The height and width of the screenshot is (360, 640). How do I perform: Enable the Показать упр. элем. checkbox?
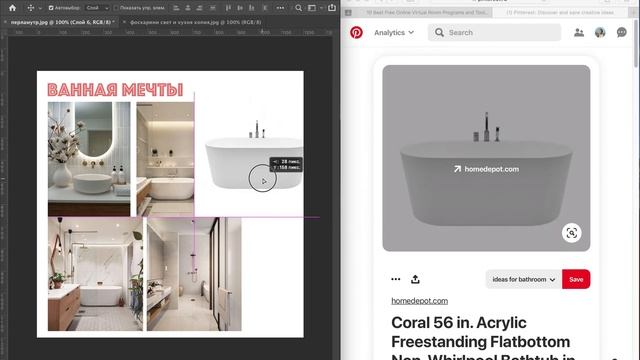(x=116, y=8)
